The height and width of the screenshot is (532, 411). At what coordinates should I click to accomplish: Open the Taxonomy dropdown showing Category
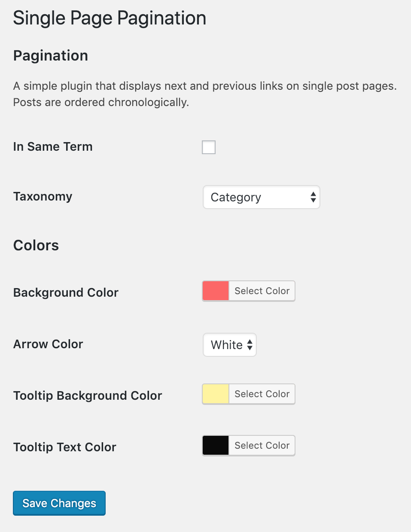(x=261, y=198)
